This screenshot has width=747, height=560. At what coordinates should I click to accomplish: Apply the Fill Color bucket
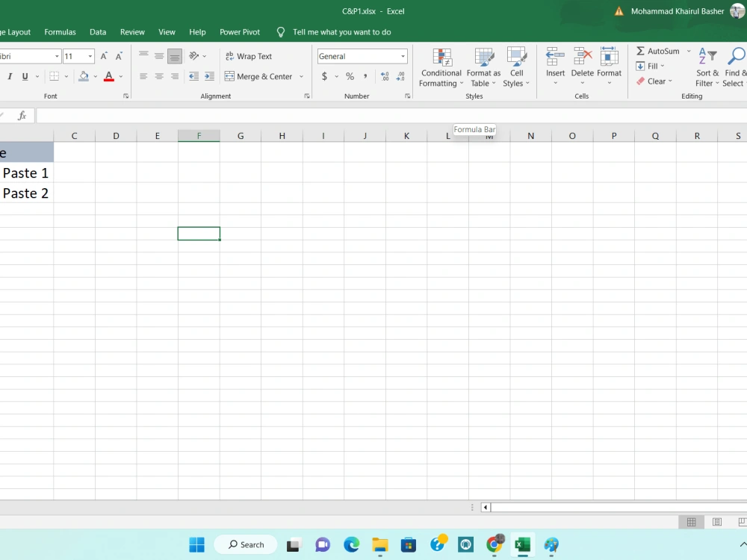point(84,76)
